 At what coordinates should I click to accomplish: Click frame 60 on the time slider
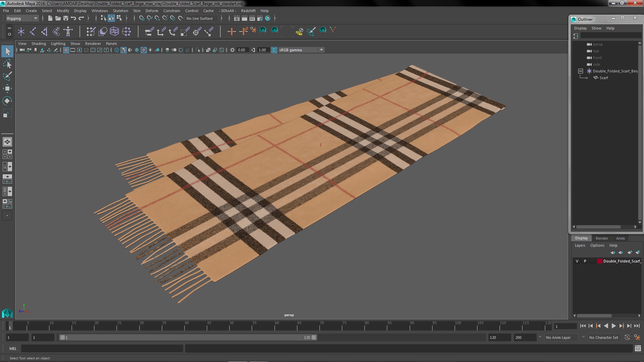(276, 326)
